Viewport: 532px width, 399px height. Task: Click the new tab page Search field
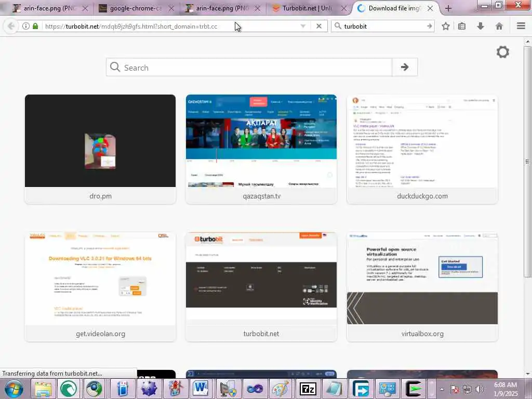[249, 67]
